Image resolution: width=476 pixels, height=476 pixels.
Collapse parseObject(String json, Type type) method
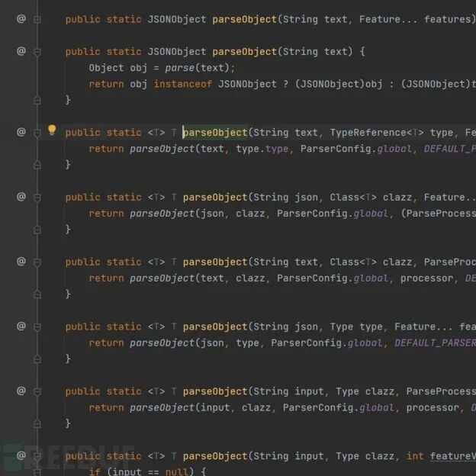pos(37,327)
